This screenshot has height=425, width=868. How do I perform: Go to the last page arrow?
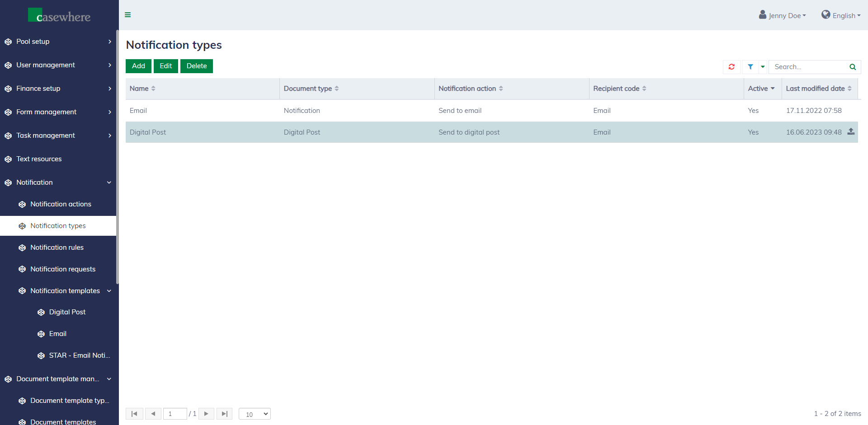tap(224, 414)
